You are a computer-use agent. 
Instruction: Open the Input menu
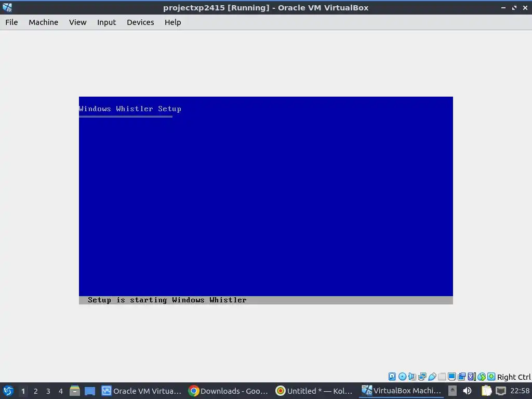pyautogui.click(x=107, y=22)
